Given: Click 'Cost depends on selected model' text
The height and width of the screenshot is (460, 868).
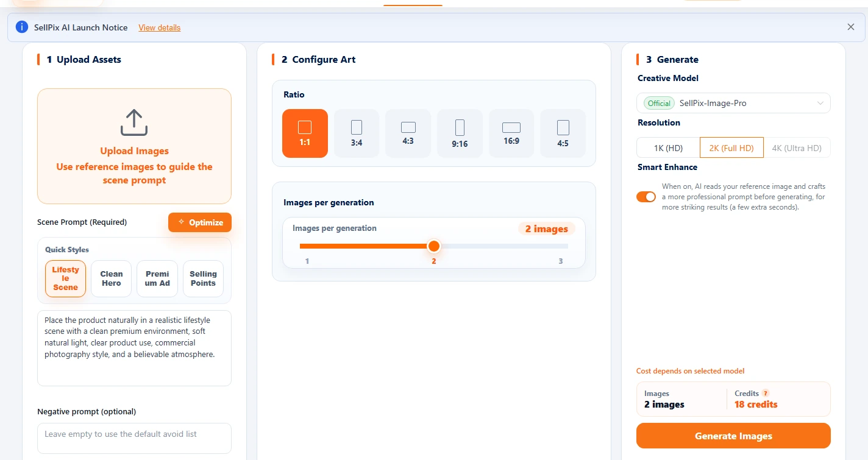Looking at the screenshot, I should click(690, 371).
